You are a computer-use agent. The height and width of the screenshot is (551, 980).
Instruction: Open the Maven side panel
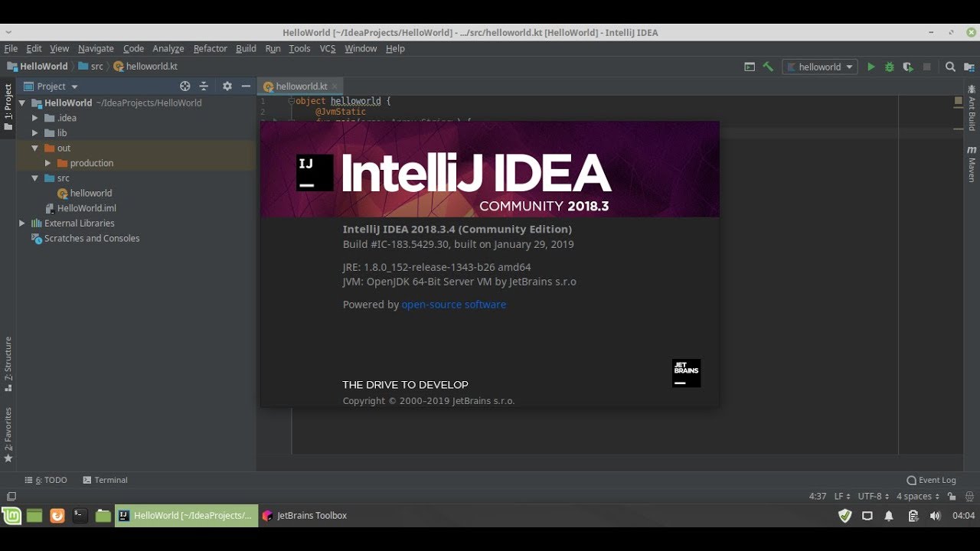pos(972,163)
